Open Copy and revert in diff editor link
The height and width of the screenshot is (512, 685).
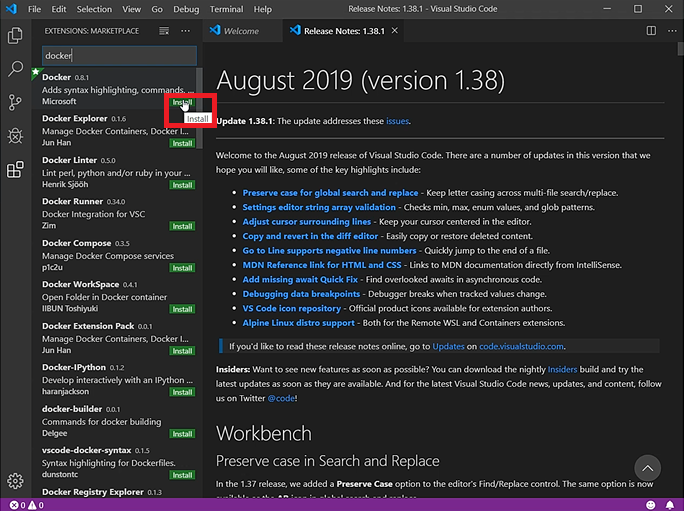pyautogui.click(x=310, y=236)
